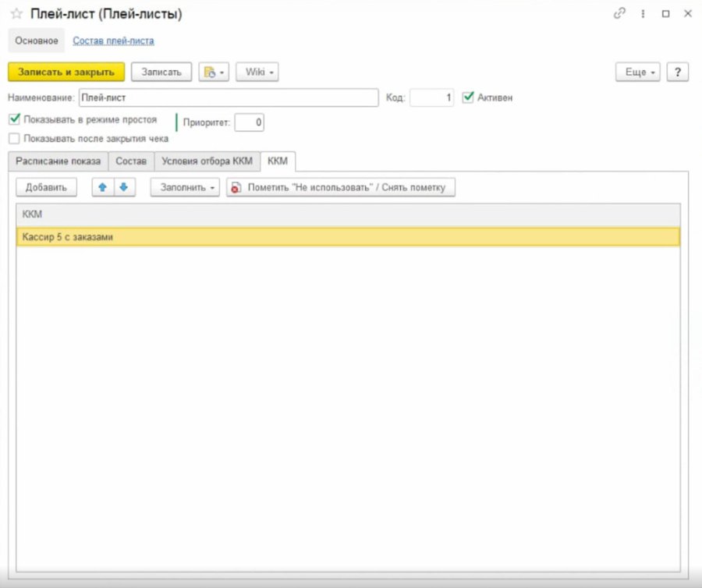
Task: Open the three-dot window options menu
Action: [x=643, y=14]
